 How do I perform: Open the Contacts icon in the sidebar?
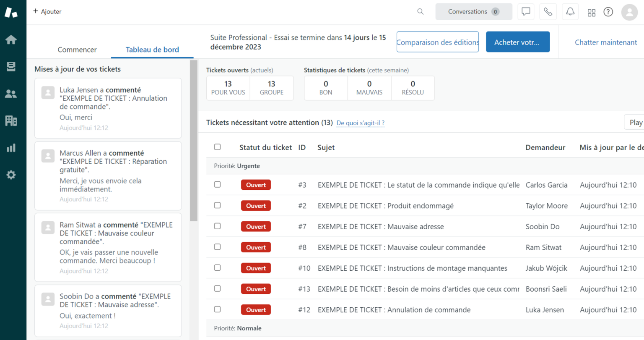click(x=11, y=94)
